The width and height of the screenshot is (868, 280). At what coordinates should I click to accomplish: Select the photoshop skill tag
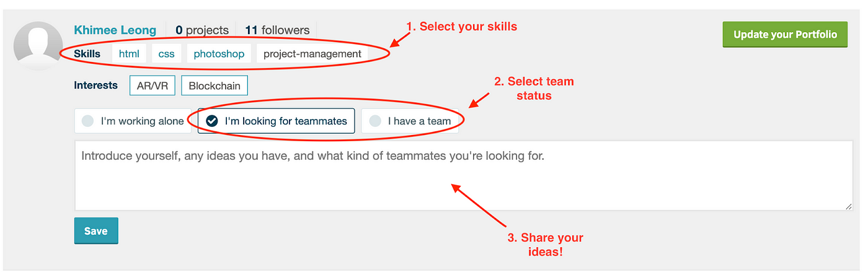point(219,54)
